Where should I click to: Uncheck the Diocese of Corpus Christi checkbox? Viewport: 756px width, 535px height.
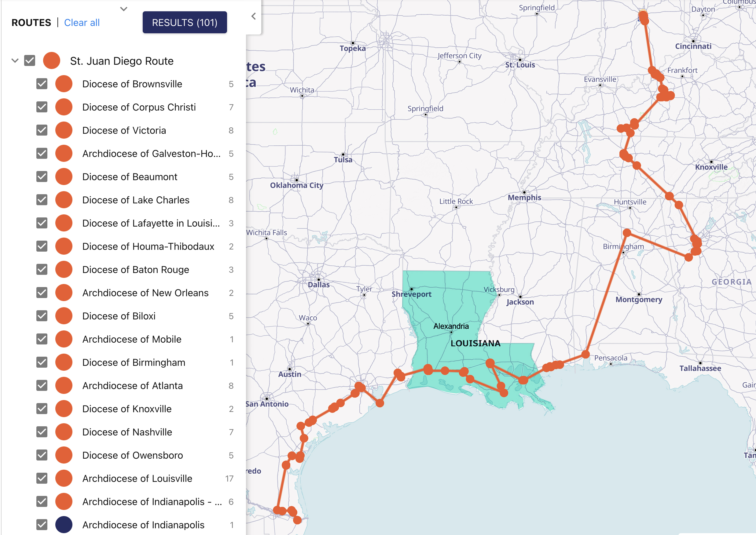tap(42, 107)
